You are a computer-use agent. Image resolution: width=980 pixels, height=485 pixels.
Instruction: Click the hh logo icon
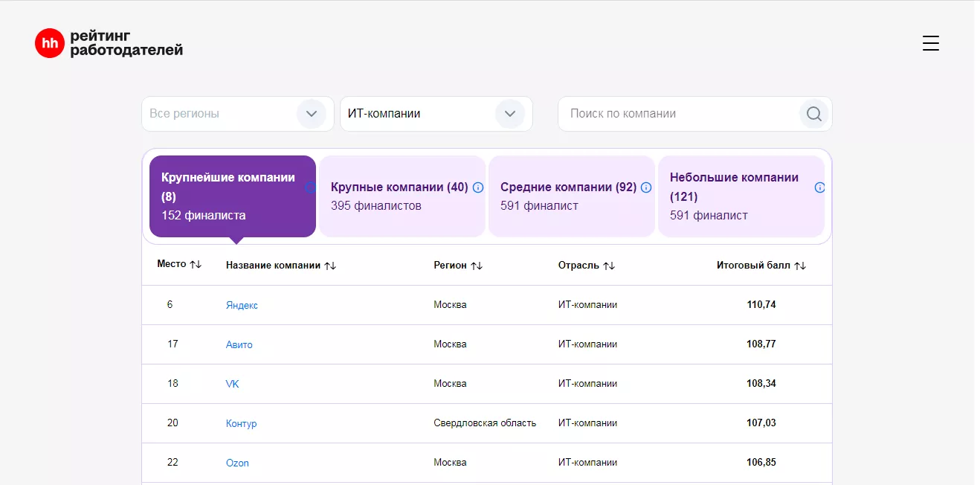click(50, 43)
